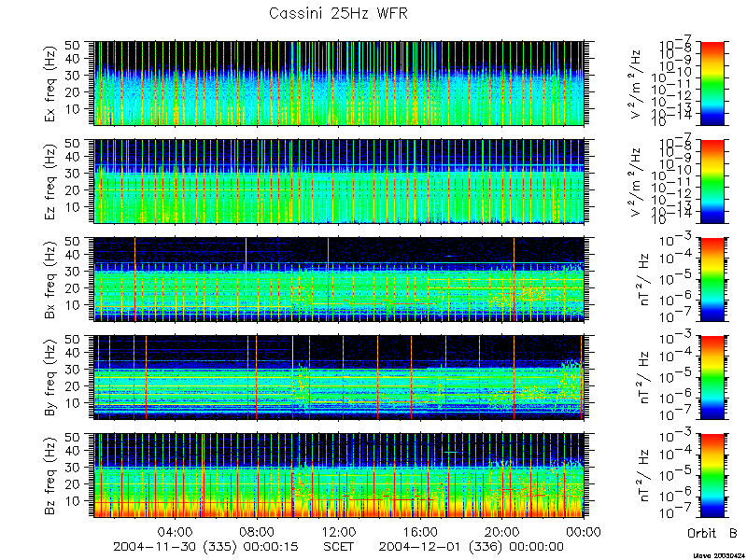Viewport: 747px width, 560px height.
Task: Click the nT²/Hz unit label of By colorbar
Action: (643, 378)
